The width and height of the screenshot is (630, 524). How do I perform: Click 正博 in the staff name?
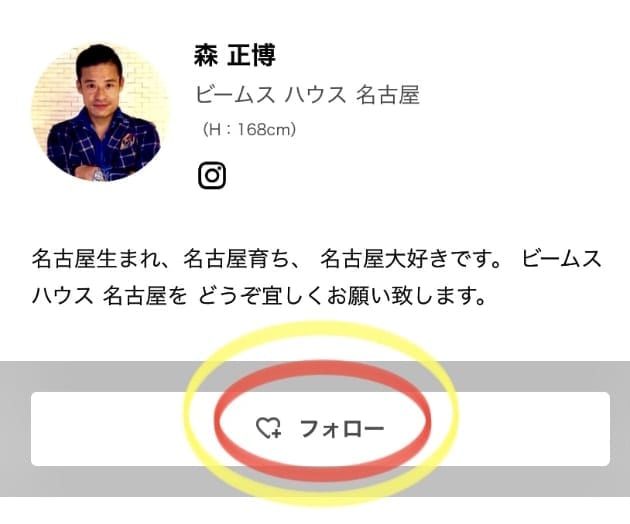click(x=252, y=55)
